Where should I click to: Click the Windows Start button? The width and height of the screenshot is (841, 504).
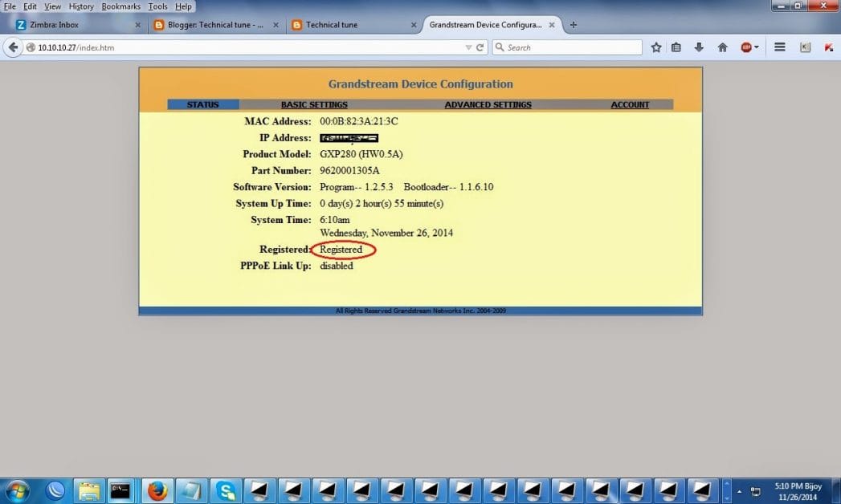15,490
